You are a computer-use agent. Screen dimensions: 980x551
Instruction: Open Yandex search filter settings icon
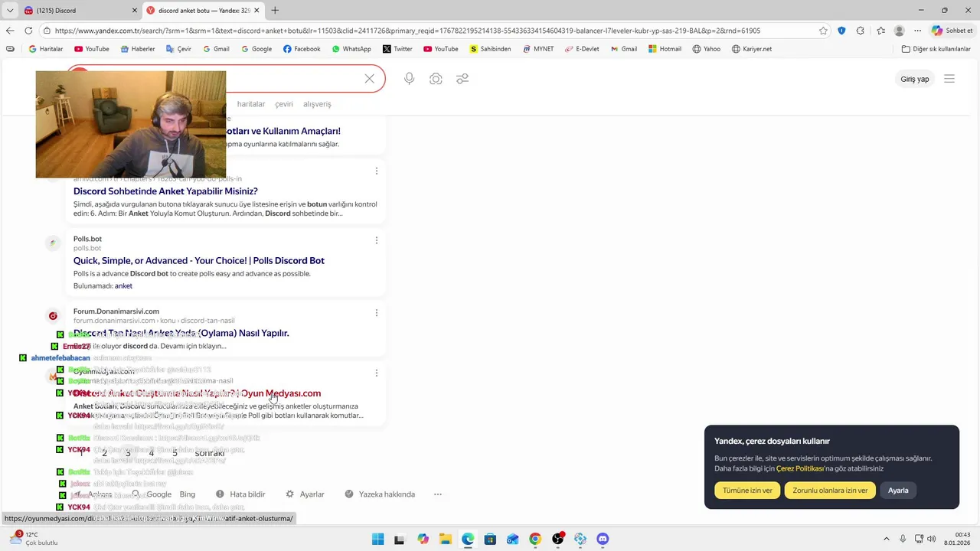click(462, 79)
